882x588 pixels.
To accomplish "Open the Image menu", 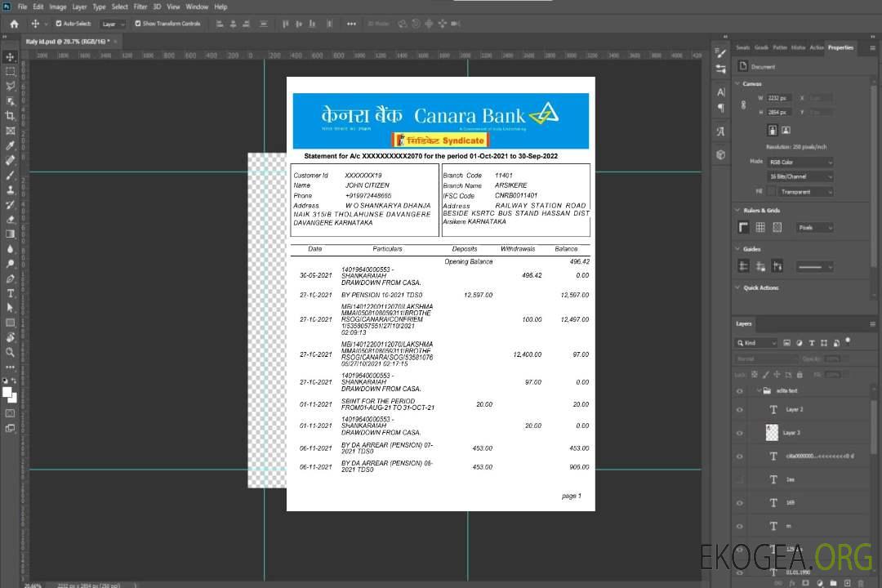I will point(58,7).
